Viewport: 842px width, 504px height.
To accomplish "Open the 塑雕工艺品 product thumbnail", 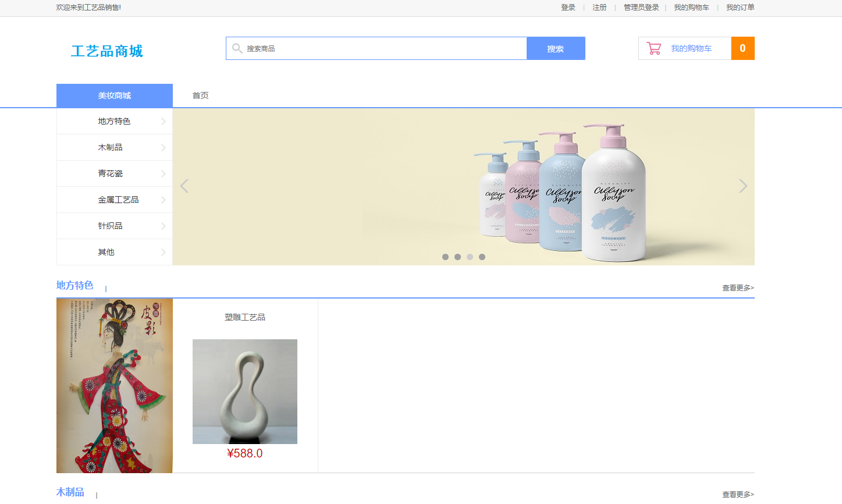I will [245, 391].
